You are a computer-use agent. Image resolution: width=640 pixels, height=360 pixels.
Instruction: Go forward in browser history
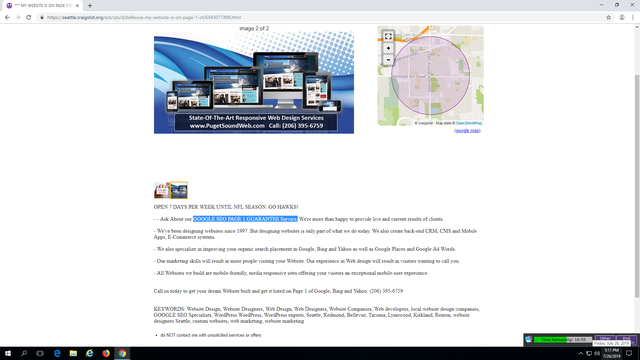pos(18,18)
